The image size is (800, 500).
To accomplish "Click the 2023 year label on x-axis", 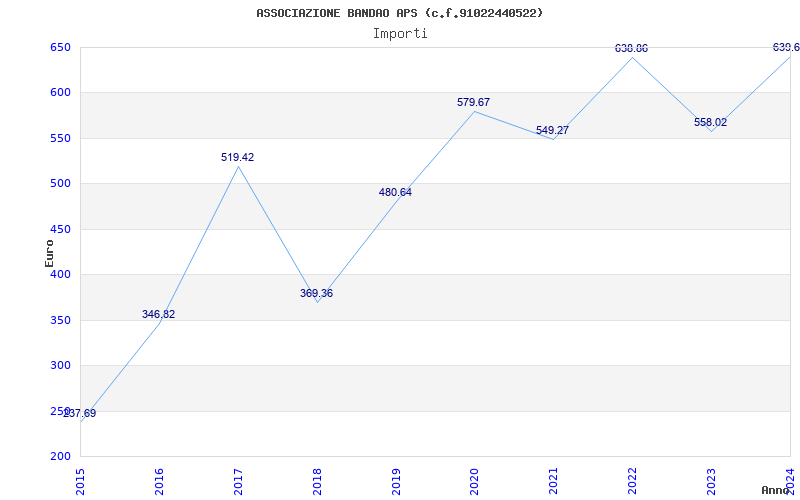I will (x=711, y=481).
